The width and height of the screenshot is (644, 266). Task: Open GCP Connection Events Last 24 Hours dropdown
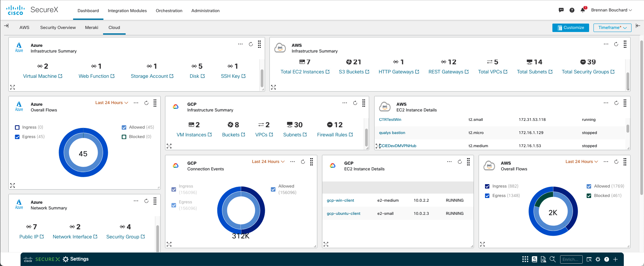coord(268,162)
